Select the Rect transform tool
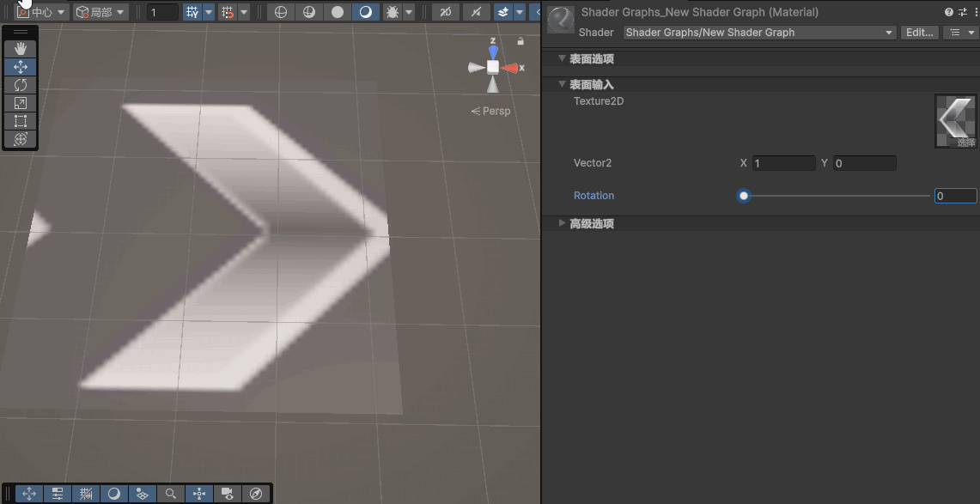 (x=21, y=120)
